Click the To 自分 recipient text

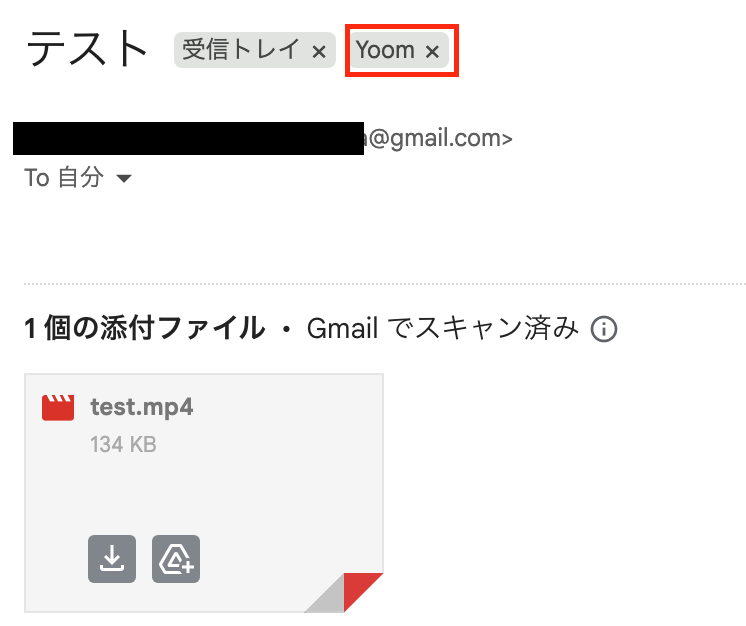pos(64,178)
